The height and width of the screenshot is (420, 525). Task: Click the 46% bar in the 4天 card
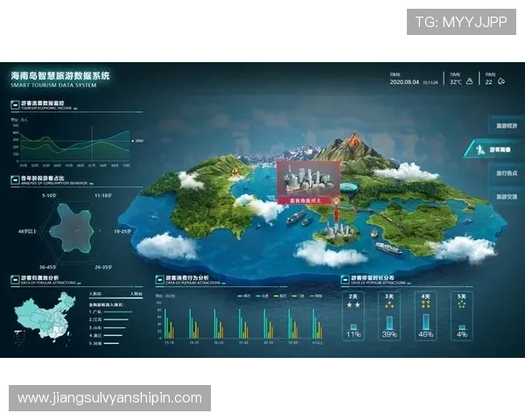point(425,322)
